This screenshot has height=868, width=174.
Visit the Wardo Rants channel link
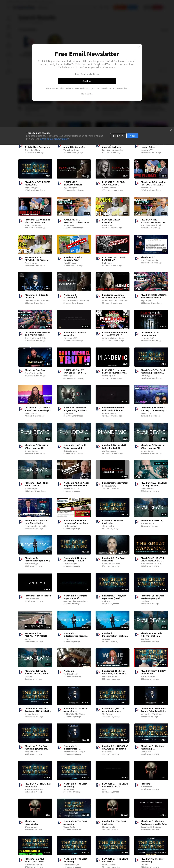coord(69,827)
